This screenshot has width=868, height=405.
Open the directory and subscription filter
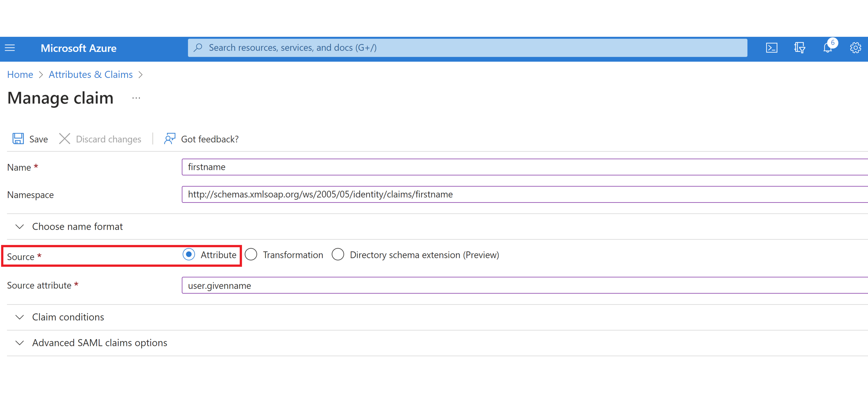800,48
